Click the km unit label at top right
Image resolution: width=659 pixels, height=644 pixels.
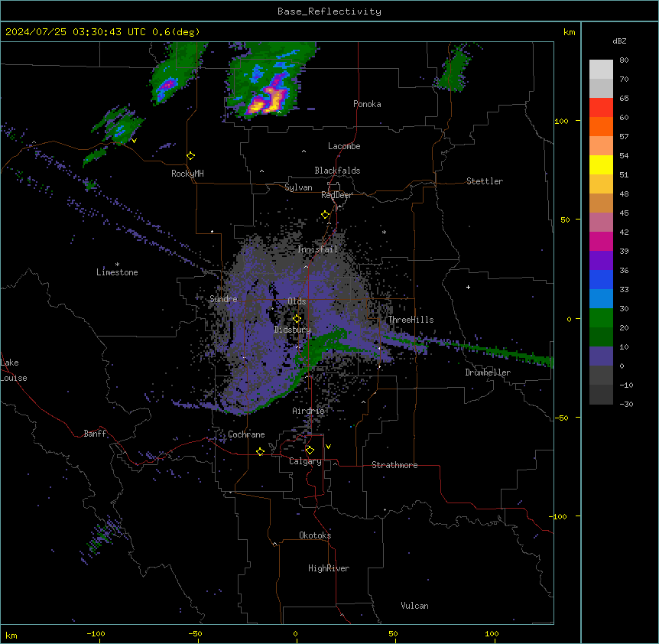coord(569,32)
